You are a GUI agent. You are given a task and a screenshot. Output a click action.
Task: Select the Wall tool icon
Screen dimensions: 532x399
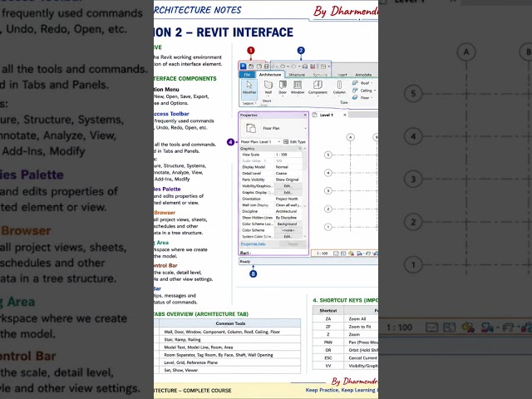[268, 85]
